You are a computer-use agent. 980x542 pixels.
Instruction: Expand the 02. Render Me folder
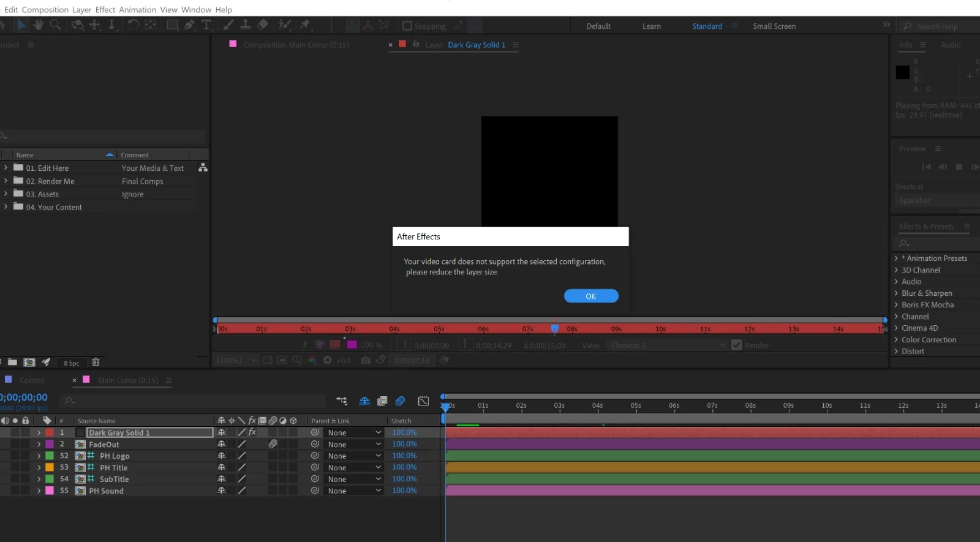click(x=6, y=181)
